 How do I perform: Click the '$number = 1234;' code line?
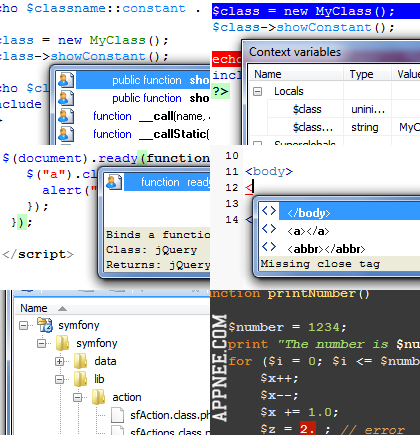click(288, 327)
